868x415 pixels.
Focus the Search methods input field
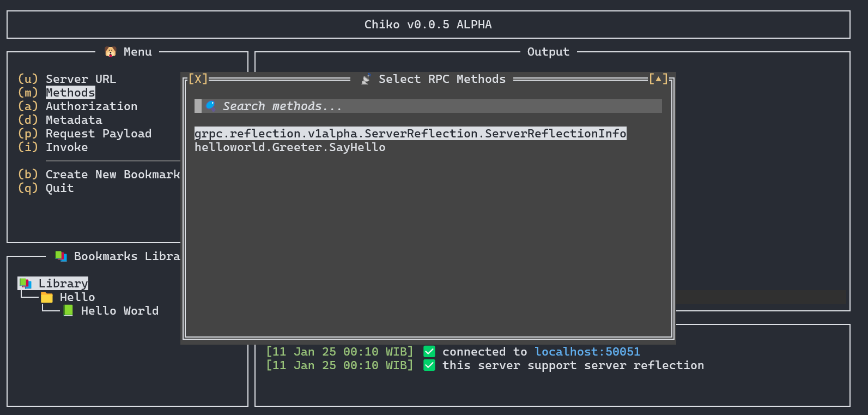[x=428, y=106]
